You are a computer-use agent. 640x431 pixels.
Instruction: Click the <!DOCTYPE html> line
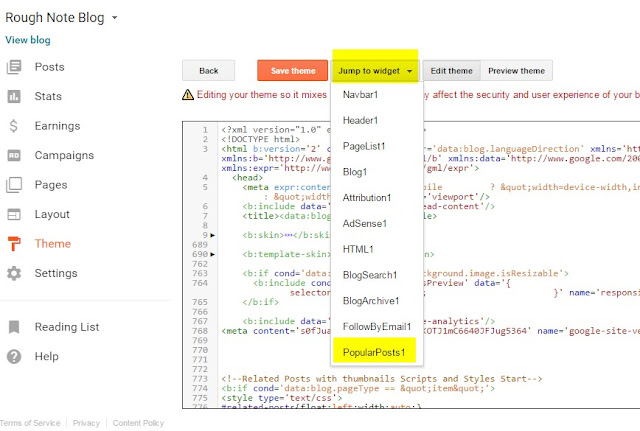point(260,139)
